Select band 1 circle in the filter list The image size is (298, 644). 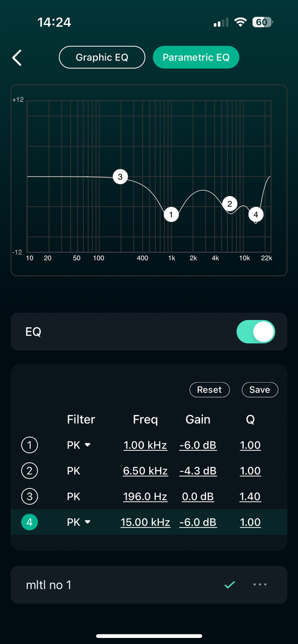[x=29, y=445]
